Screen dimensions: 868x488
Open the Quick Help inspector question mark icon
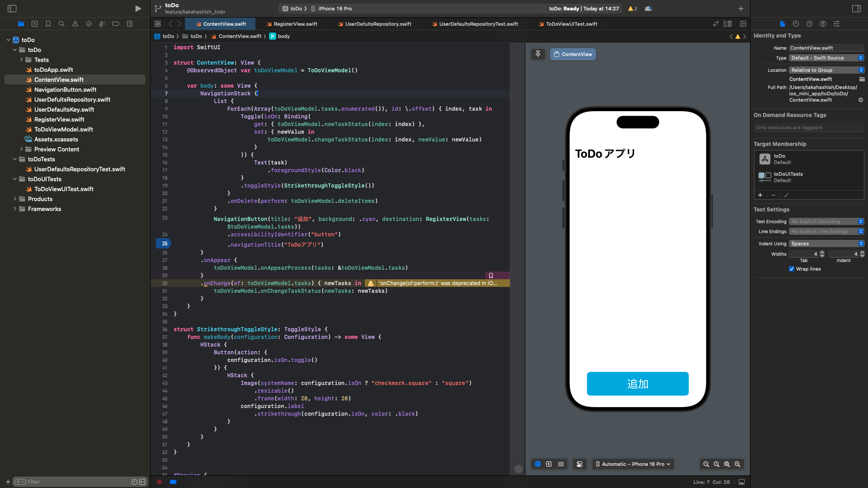[810, 23]
